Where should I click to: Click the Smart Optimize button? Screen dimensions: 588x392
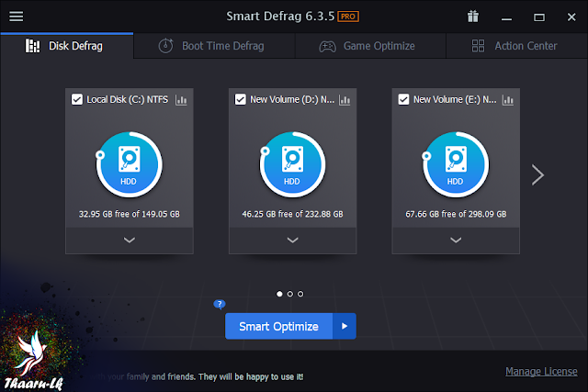278,326
